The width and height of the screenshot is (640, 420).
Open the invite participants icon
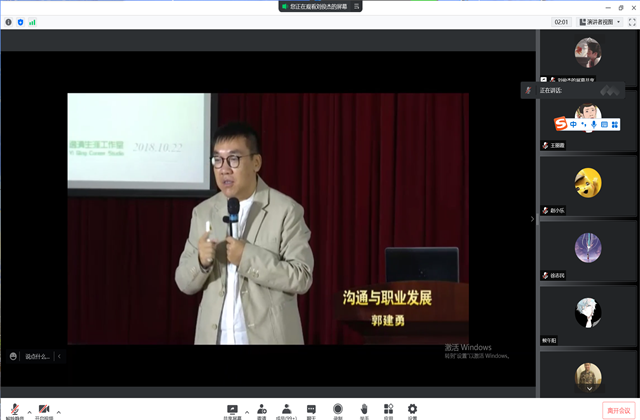coord(261,408)
